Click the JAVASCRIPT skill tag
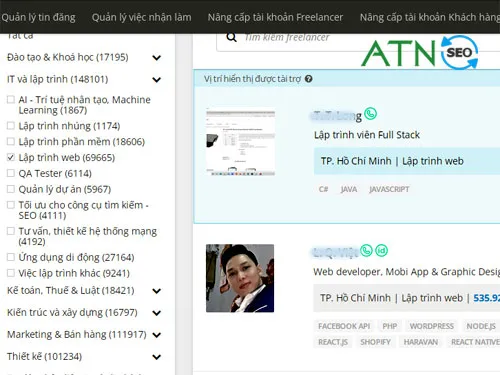 click(x=389, y=189)
